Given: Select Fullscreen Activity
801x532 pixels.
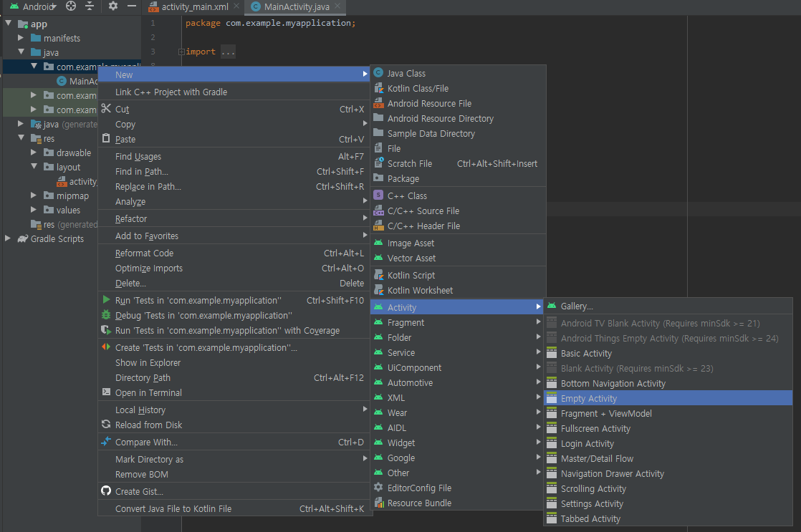Looking at the screenshot, I should (x=668, y=428).
